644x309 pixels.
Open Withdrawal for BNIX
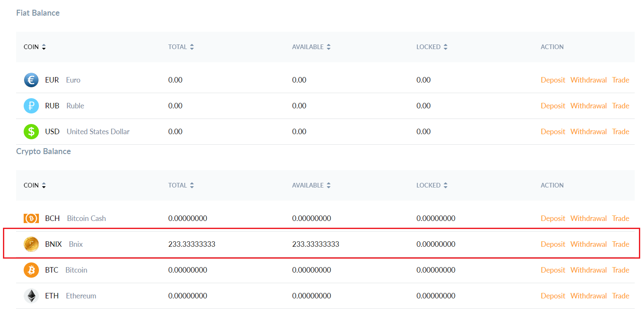589,244
